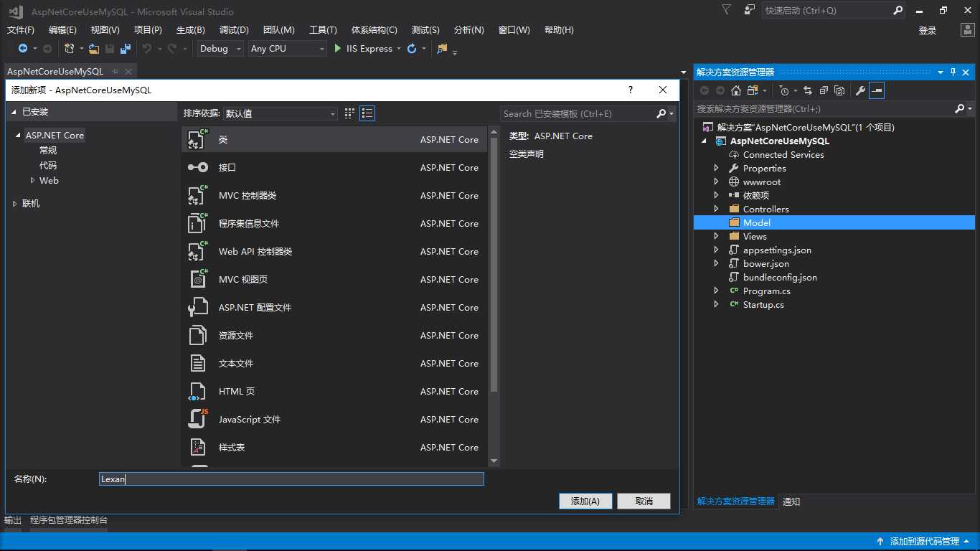980x551 pixels.
Task: Expand the Web node in templates tree
Action: 32,180
